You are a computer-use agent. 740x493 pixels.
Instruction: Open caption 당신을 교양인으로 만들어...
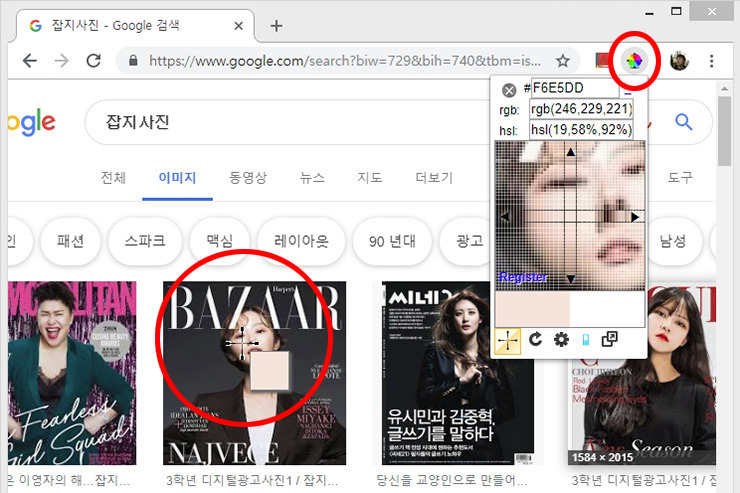coord(452,480)
